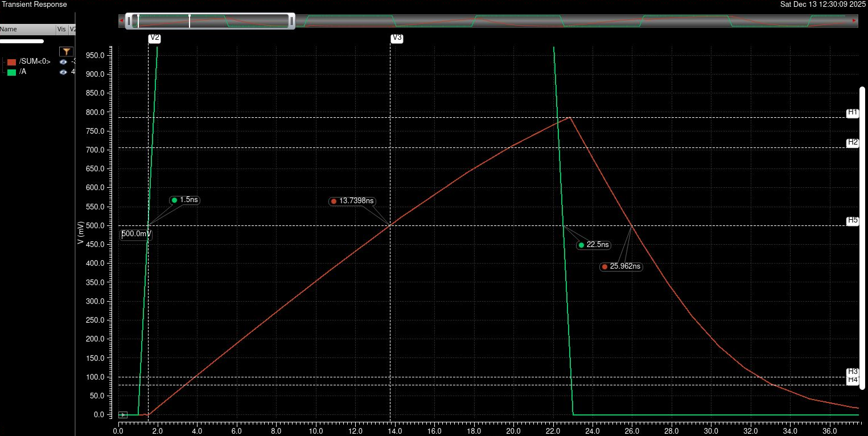
Task: Select the red dot marker labeled 13.7398ns
Action: [x=334, y=201]
